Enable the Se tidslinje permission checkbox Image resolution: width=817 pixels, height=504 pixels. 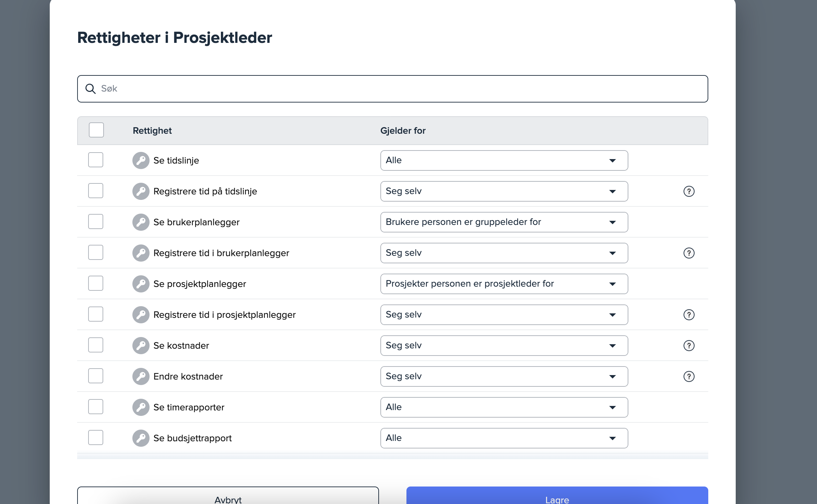[x=96, y=160]
